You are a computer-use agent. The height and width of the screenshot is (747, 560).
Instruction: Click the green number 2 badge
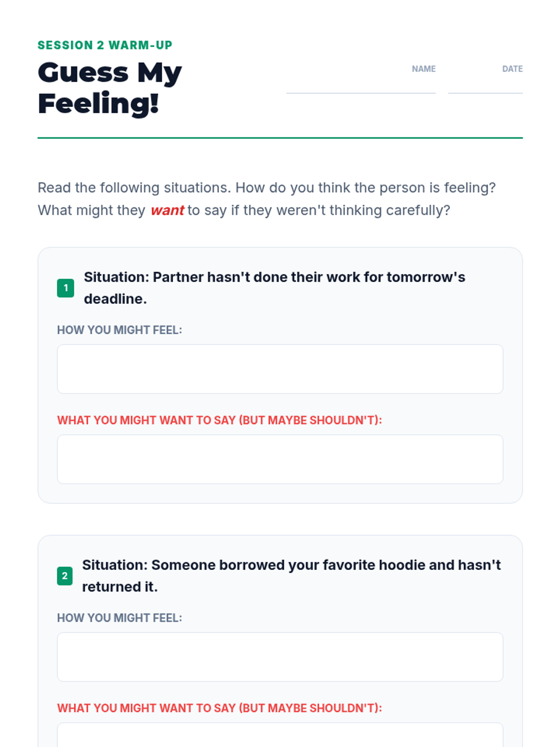coord(65,576)
